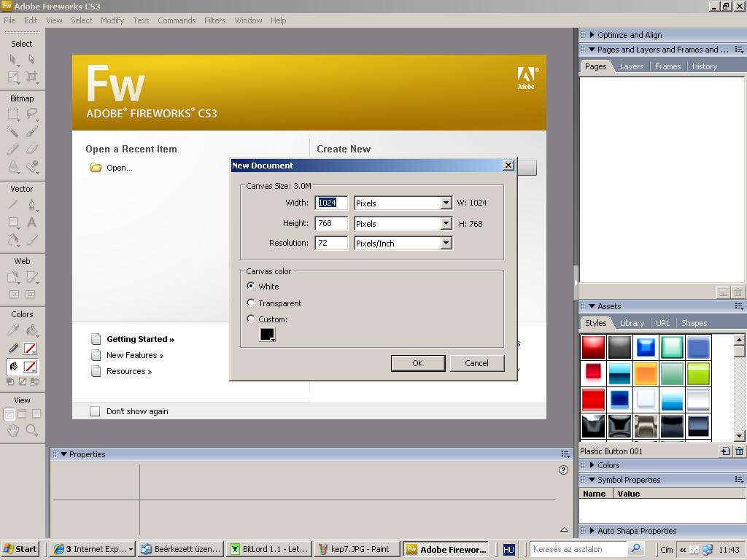Select the Crop tool
The image size is (747, 560).
coord(31,77)
